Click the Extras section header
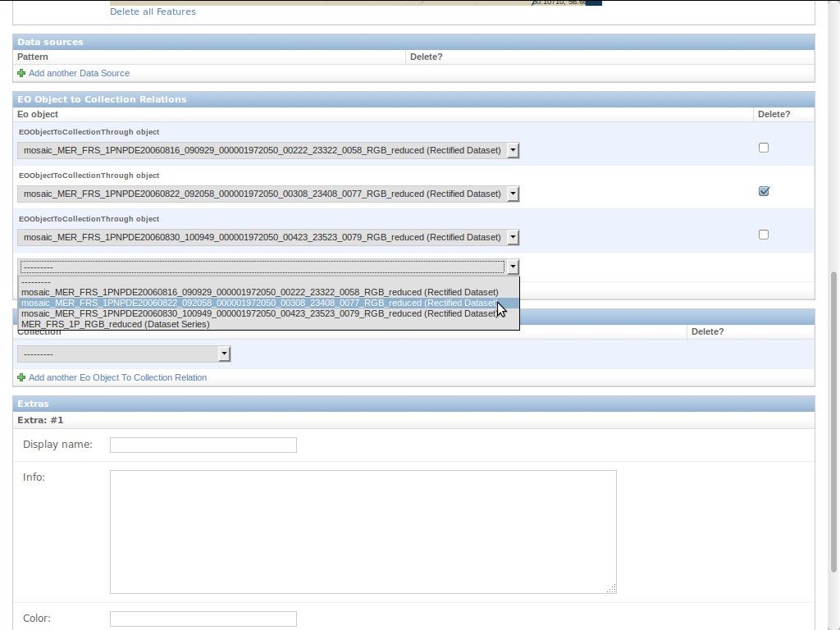840x630 pixels. [x=413, y=404]
